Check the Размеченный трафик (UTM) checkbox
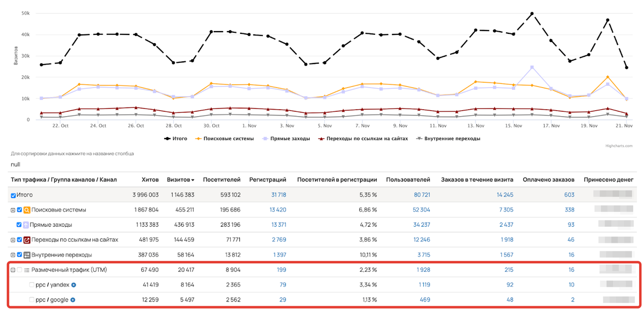644x309 pixels. pos(20,270)
